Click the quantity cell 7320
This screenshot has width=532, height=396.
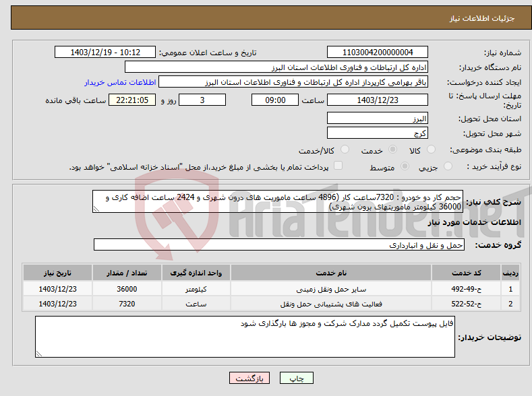[x=127, y=304]
